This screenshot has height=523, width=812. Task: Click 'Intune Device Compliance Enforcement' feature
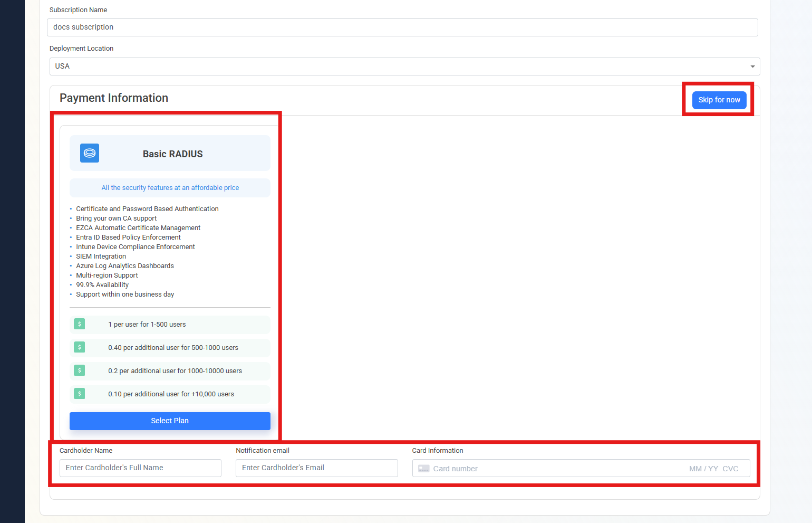click(x=136, y=247)
